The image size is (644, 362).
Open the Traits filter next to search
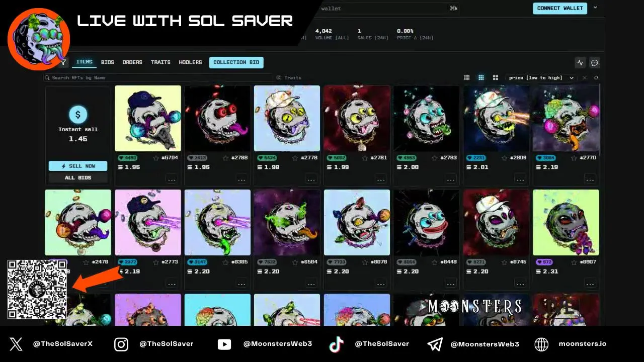[x=289, y=78]
